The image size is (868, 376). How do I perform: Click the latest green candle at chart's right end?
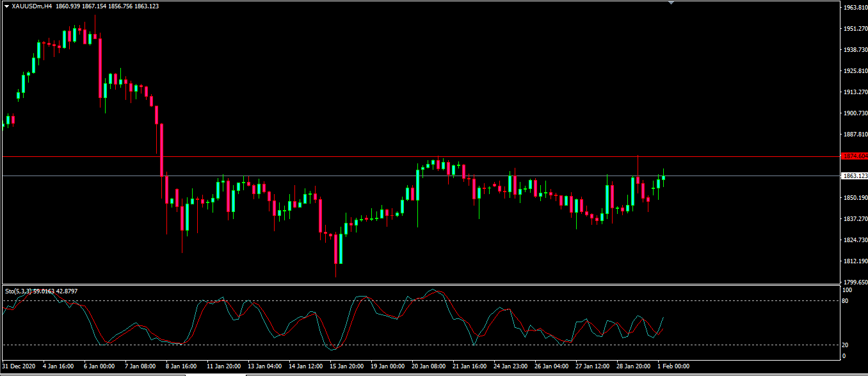tap(664, 177)
